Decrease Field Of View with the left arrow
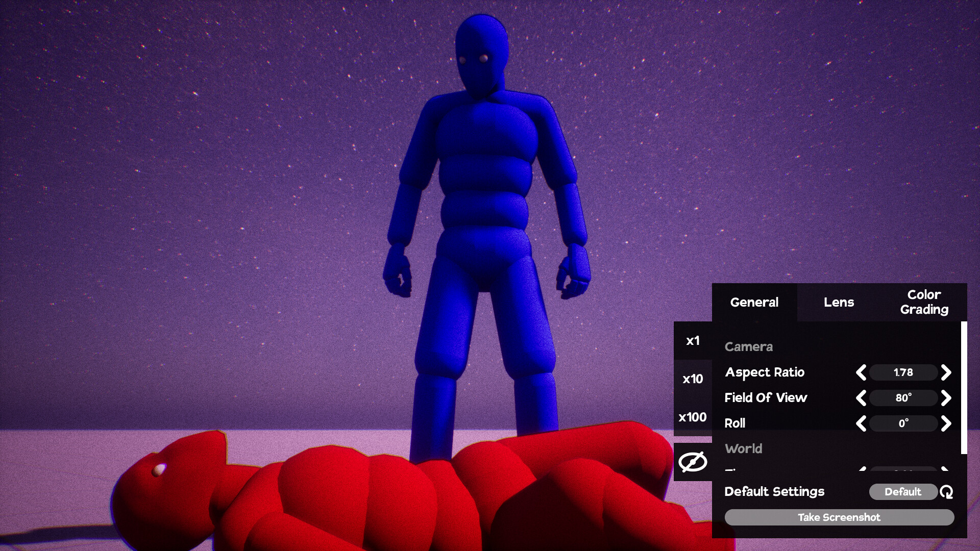 tap(861, 398)
